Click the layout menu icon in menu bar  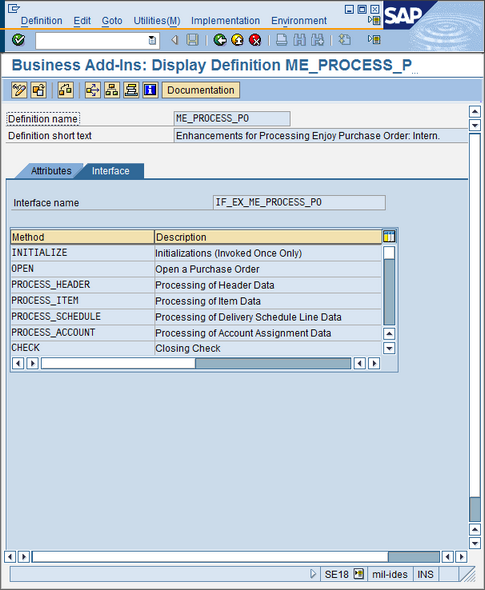click(x=374, y=20)
